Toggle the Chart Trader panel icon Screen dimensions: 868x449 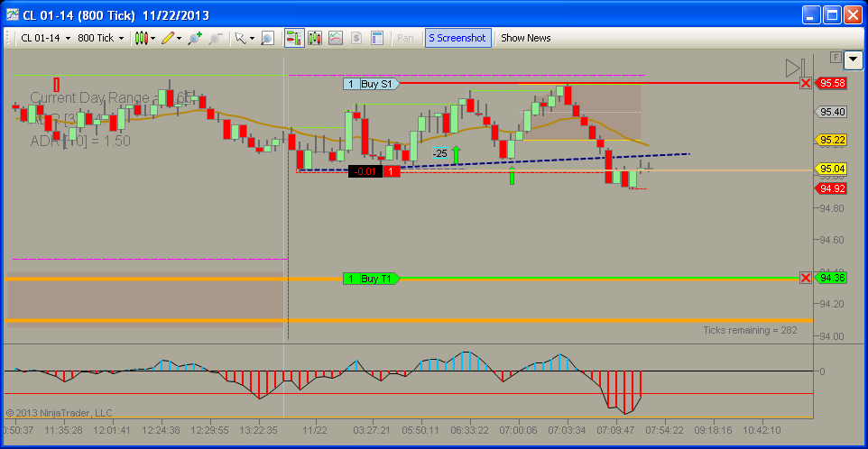pos(294,38)
